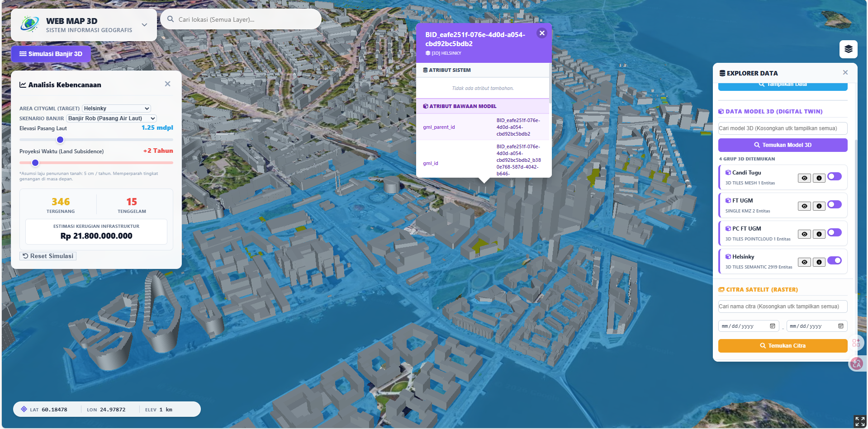Show visibility eye for PC FT UGM

pyautogui.click(x=804, y=234)
